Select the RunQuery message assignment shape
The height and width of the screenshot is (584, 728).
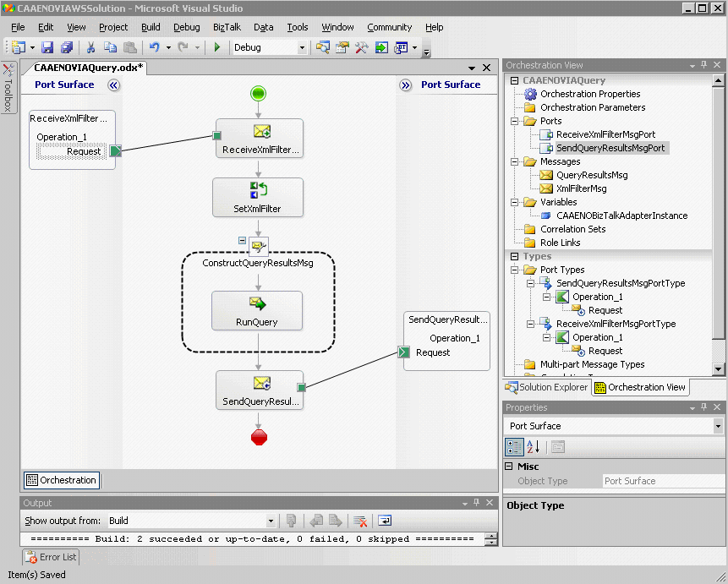[257, 310]
